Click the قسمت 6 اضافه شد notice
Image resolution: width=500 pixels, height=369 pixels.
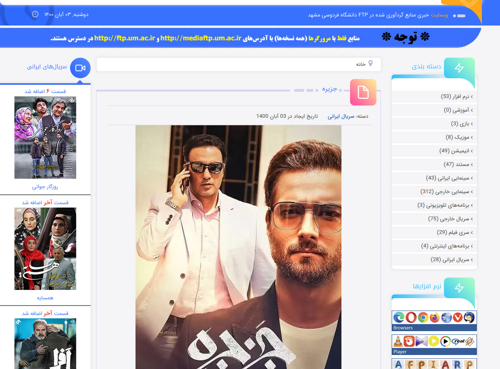pos(45,91)
